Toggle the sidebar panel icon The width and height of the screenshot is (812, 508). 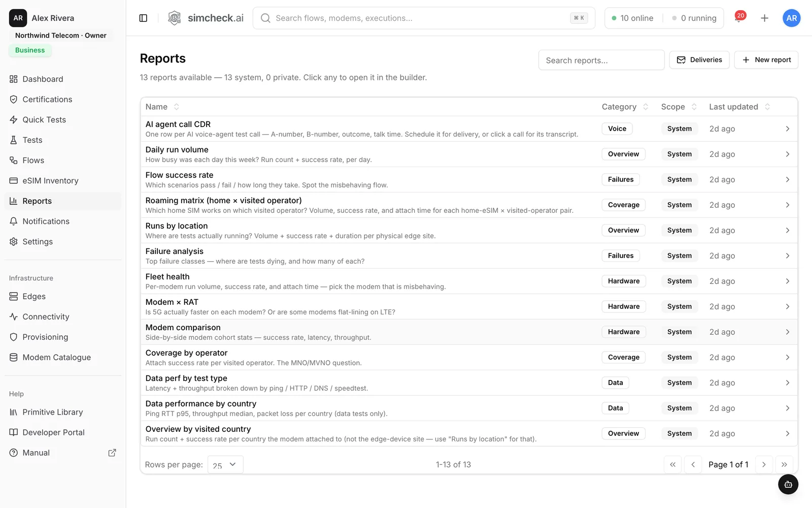coord(143,18)
